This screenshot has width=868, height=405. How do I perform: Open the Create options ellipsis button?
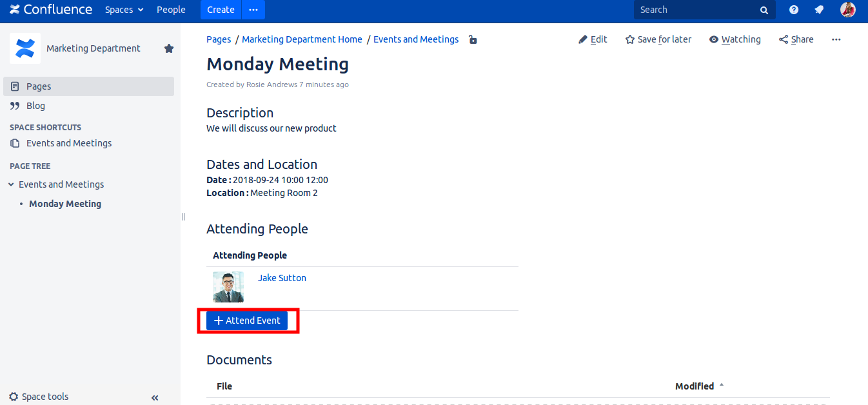(253, 10)
